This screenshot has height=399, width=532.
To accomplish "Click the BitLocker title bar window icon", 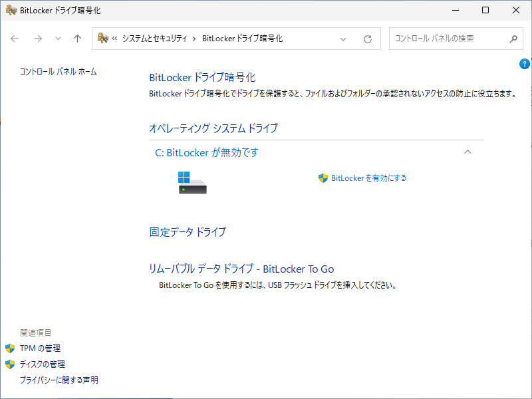I will [11, 10].
